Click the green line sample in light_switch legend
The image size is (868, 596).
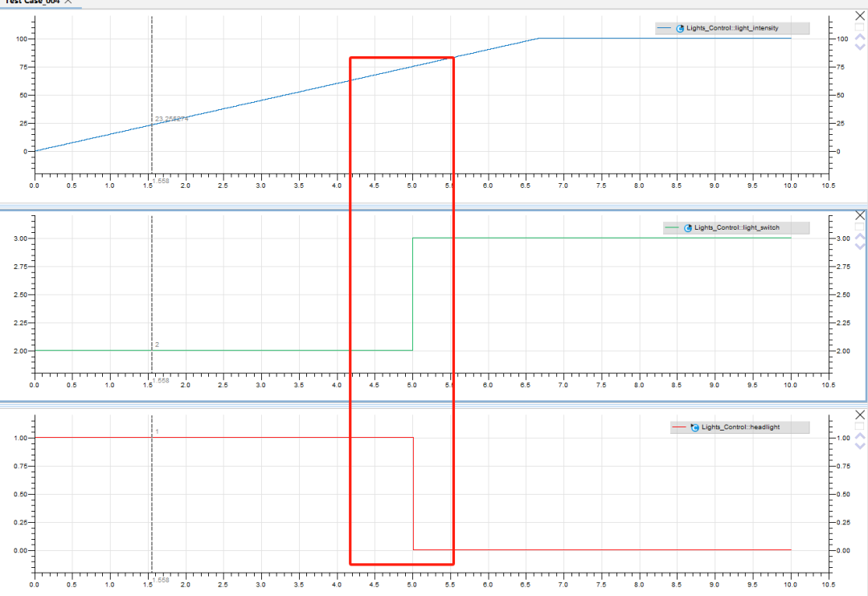671,228
